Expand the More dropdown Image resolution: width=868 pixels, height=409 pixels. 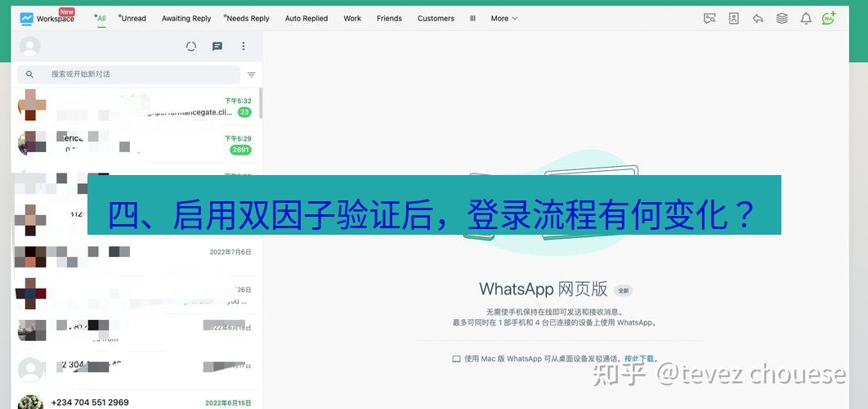pos(504,18)
